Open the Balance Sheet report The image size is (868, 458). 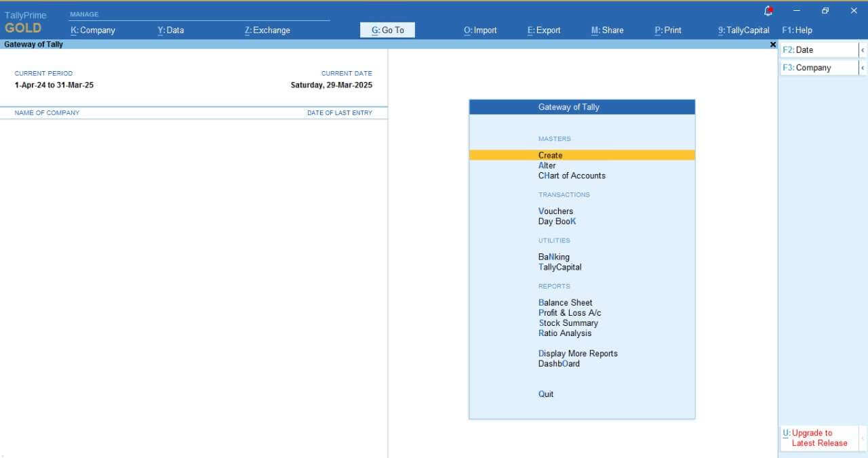566,303
